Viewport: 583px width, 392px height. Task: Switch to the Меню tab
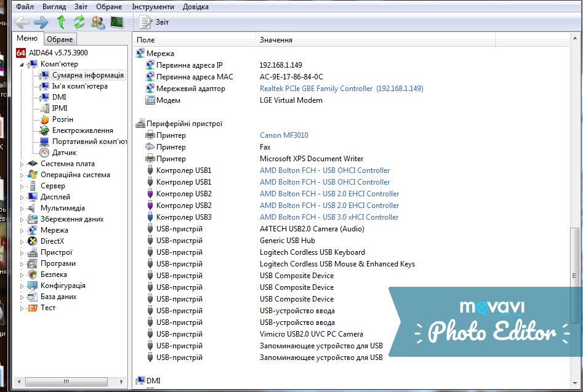coord(27,38)
